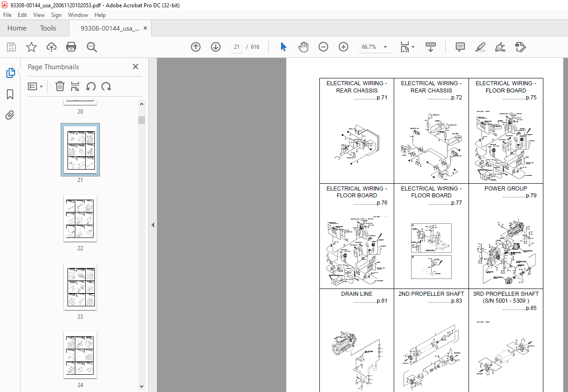
Task: Close the Page Thumbnails panel
Action: click(x=135, y=67)
